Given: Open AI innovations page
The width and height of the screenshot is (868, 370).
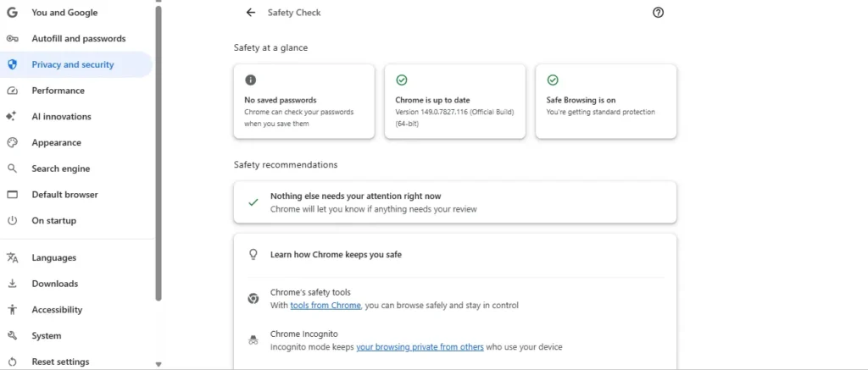Looking at the screenshot, I should click(x=76, y=116).
